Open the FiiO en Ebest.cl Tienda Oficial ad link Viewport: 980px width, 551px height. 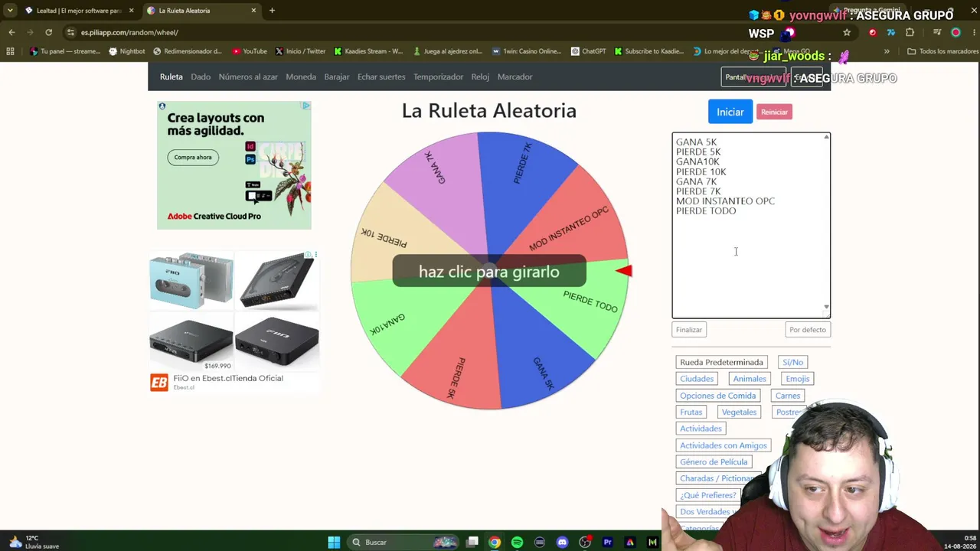coord(228,378)
